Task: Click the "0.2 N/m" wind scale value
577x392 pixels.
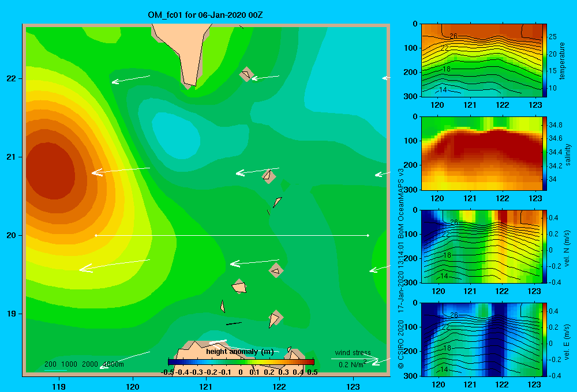Action: click(351, 364)
